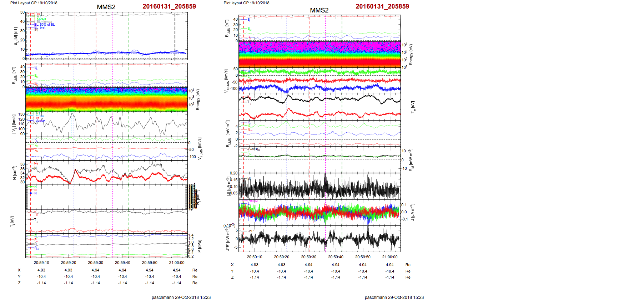Click the MMS2 title above the right plot
Viewport: 644px width, 300px height.
pyautogui.click(x=319, y=10)
